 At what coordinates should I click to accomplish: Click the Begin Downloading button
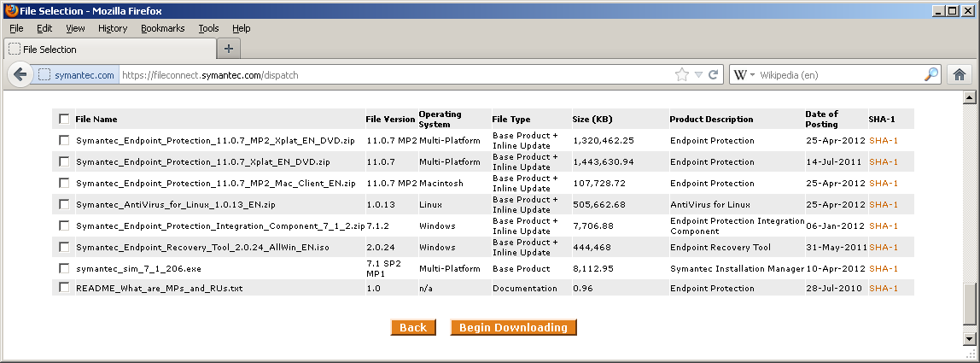click(x=513, y=327)
